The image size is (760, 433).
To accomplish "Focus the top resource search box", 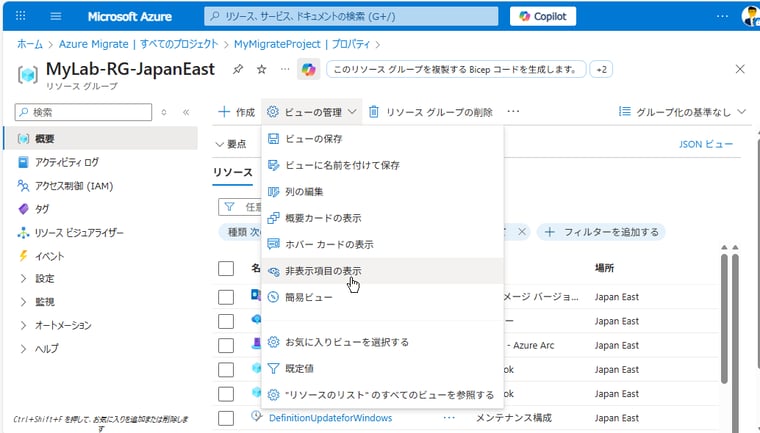I will (x=351, y=16).
